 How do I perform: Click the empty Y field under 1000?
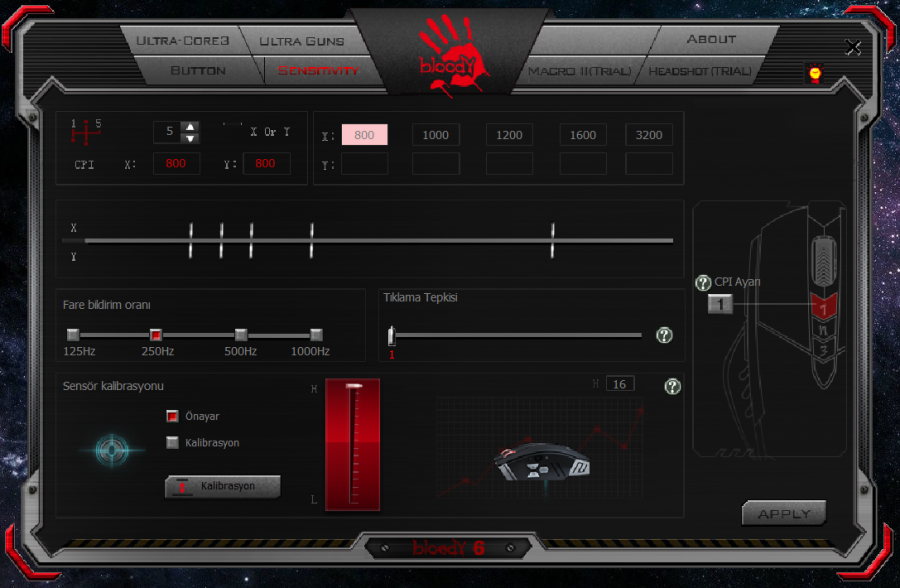pos(436,164)
